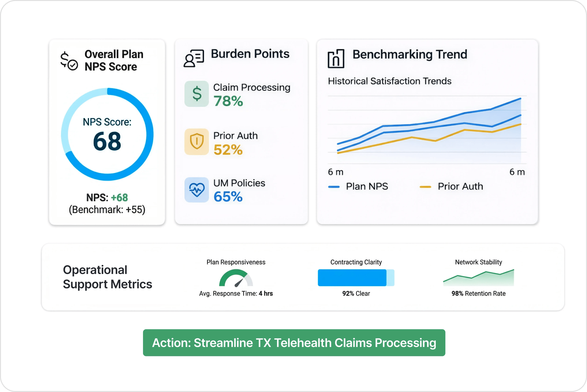Select the Prior Auth 52% value
The height and width of the screenshot is (392, 587).
click(228, 150)
